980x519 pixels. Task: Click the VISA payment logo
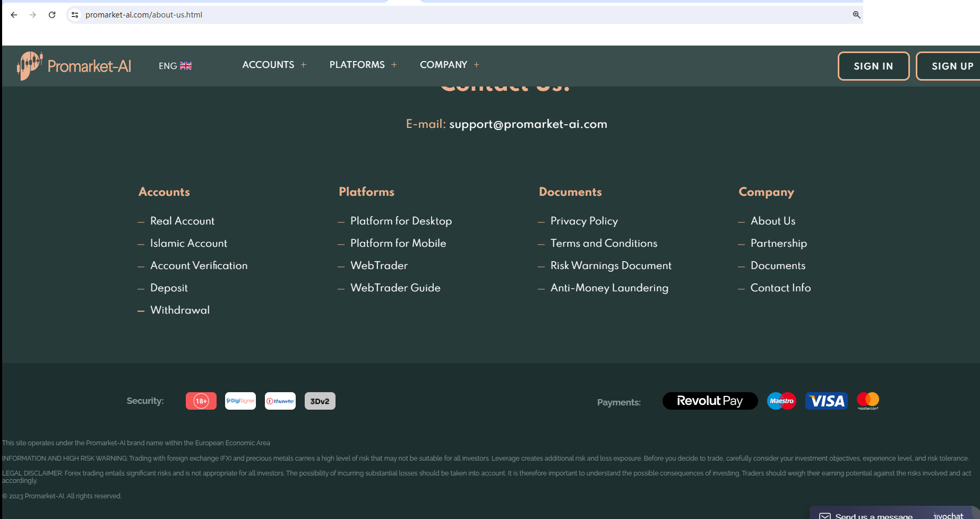pos(826,401)
